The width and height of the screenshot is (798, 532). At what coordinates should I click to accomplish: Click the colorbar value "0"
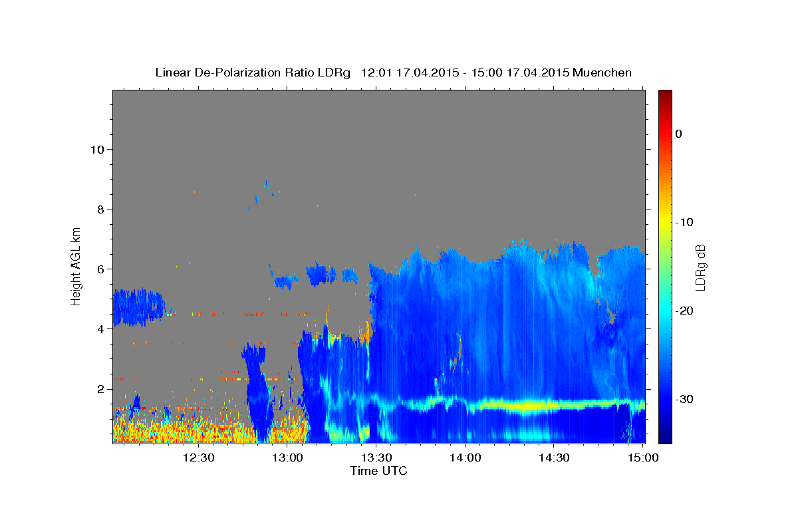pos(679,134)
